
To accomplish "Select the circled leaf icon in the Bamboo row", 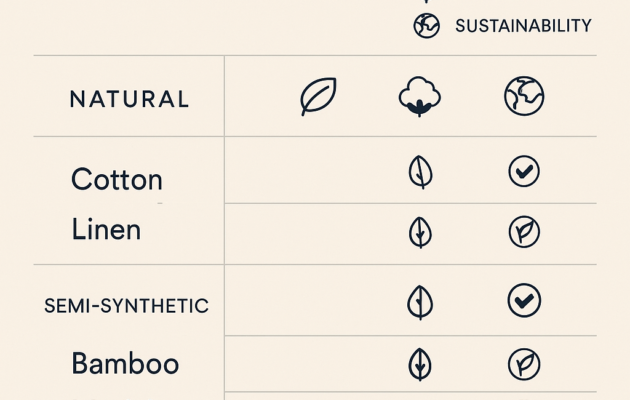I will click(524, 364).
